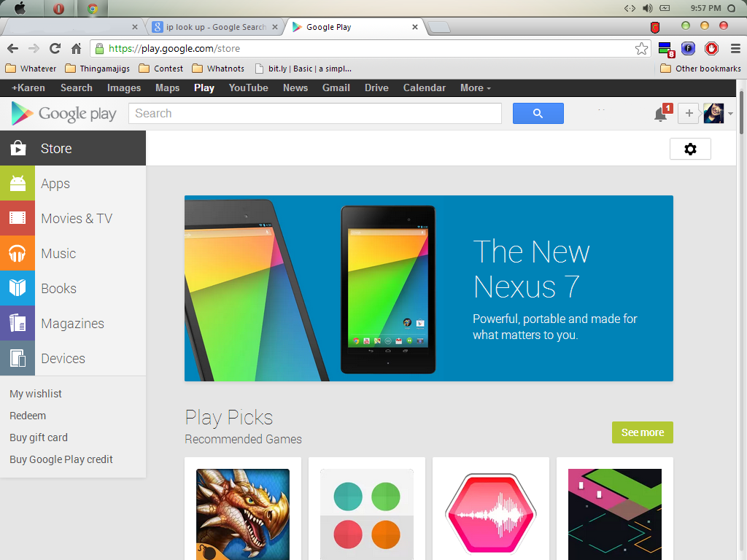Open Music category in sidebar
This screenshot has height=560, width=747.
coord(73,253)
